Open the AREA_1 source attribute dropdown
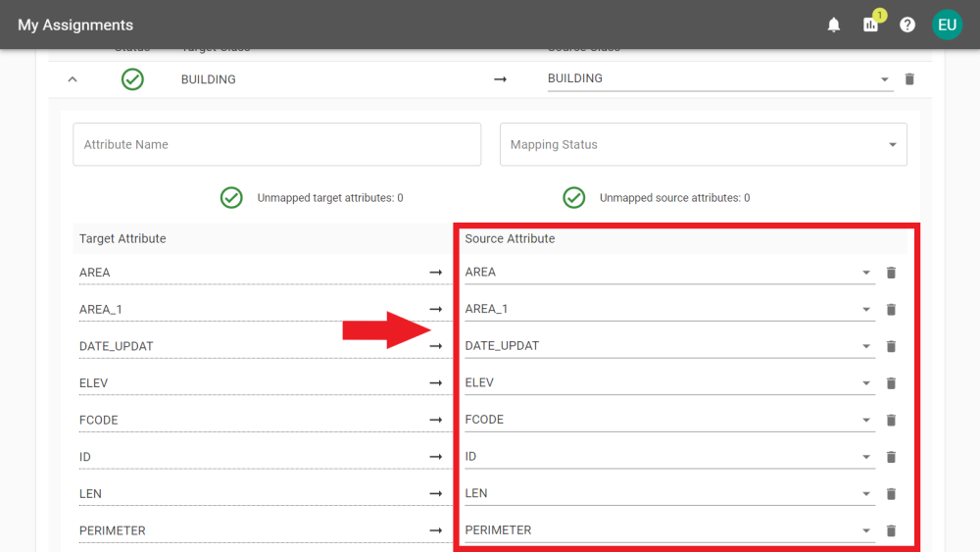This screenshot has height=552, width=980. click(x=866, y=310)
